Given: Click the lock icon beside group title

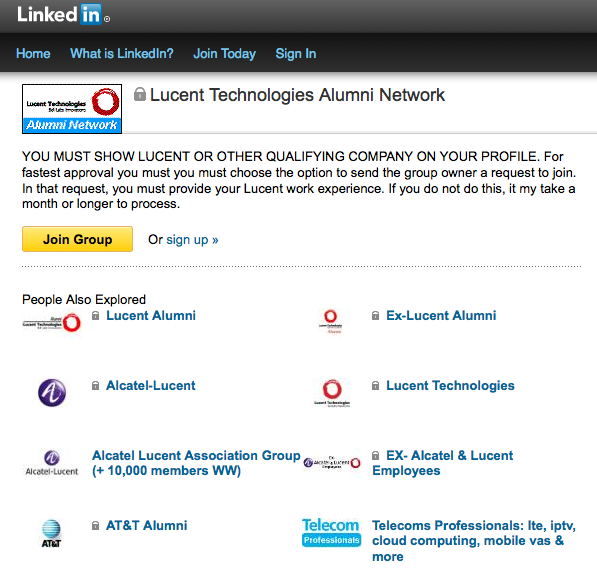Looking at the screenshot, I should (140, 94).
